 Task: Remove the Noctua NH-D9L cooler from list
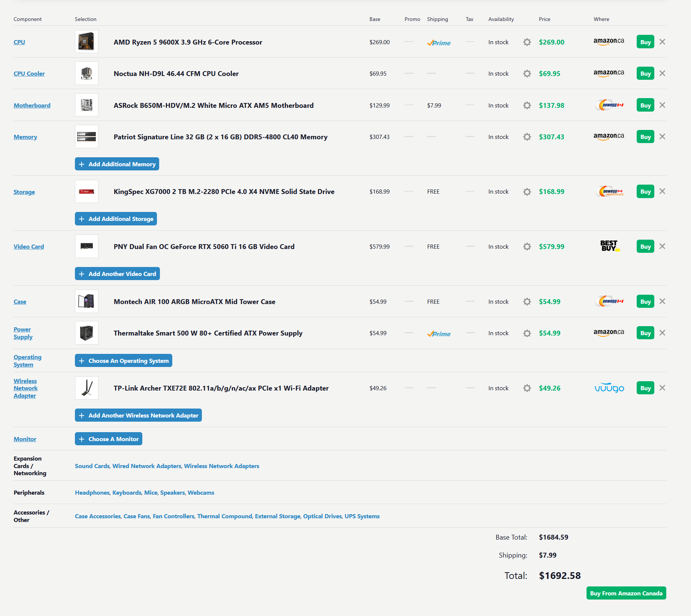tap(662, 73)
